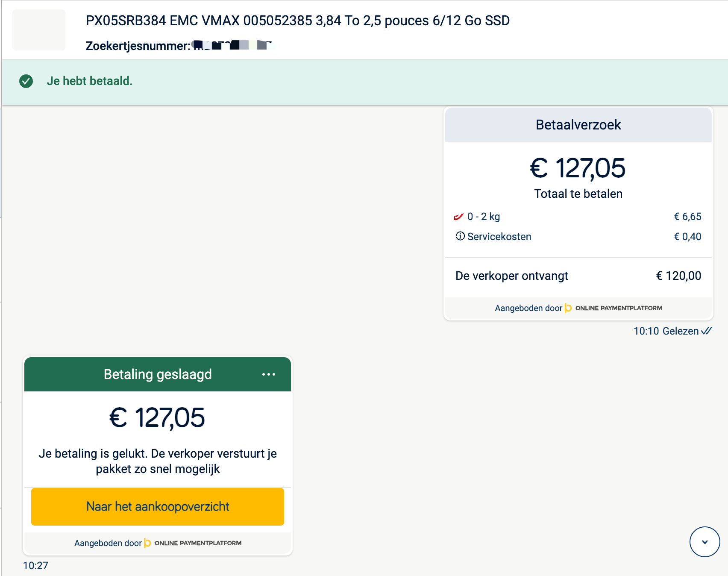
Task: Click the Zoekertjesnummer label
Action: (138, 46)
